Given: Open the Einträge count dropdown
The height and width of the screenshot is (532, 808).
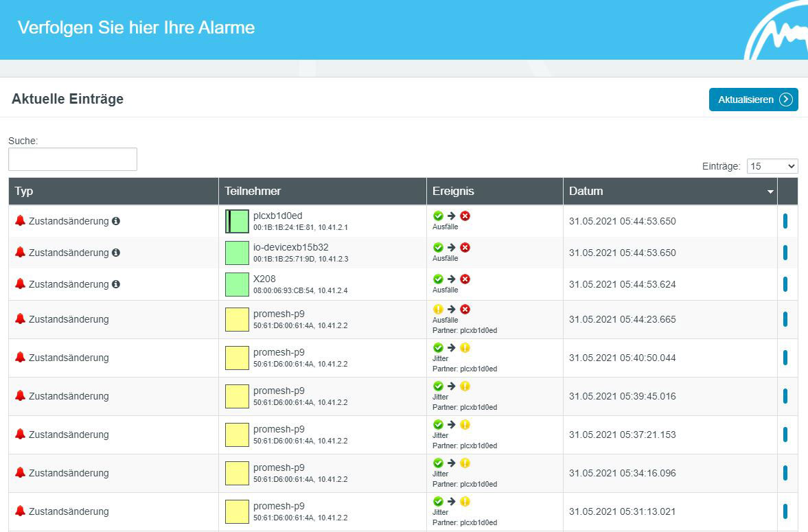Looking at the screenshot, I should (x=772, y=166).
